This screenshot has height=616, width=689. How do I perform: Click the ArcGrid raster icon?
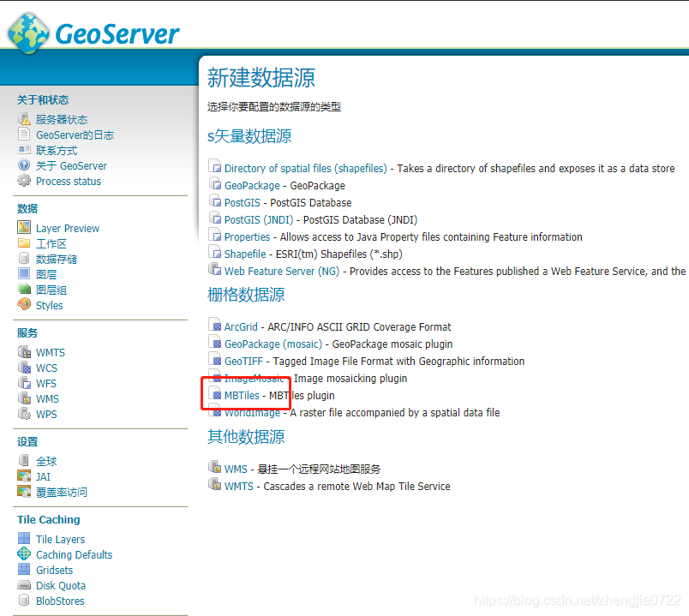[x=214, y=326]
